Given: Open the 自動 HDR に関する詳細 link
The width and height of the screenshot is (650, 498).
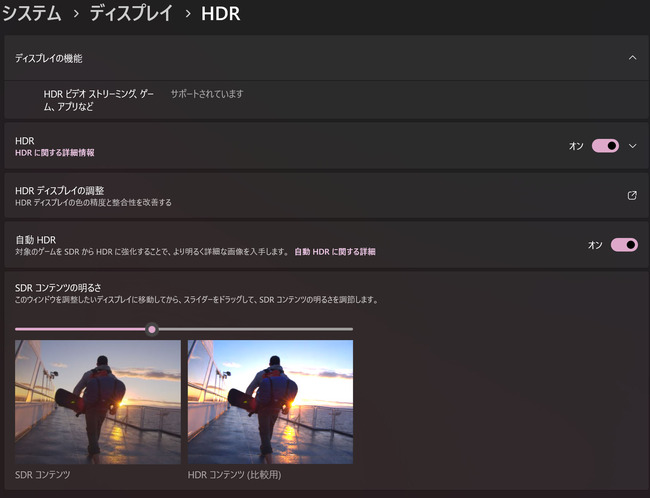Looking at the screenshot, I should pos(335,252).
